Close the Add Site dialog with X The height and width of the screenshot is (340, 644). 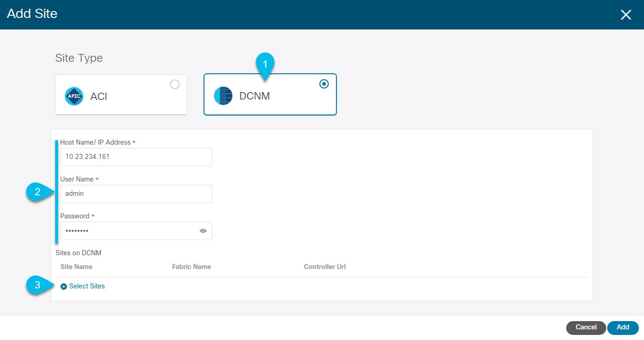[626, 15]
